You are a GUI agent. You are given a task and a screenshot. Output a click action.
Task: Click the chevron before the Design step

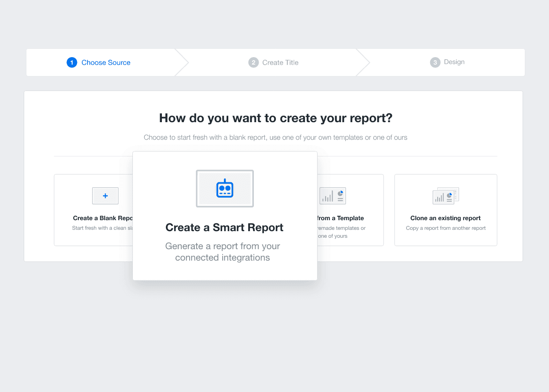[363, 62]
